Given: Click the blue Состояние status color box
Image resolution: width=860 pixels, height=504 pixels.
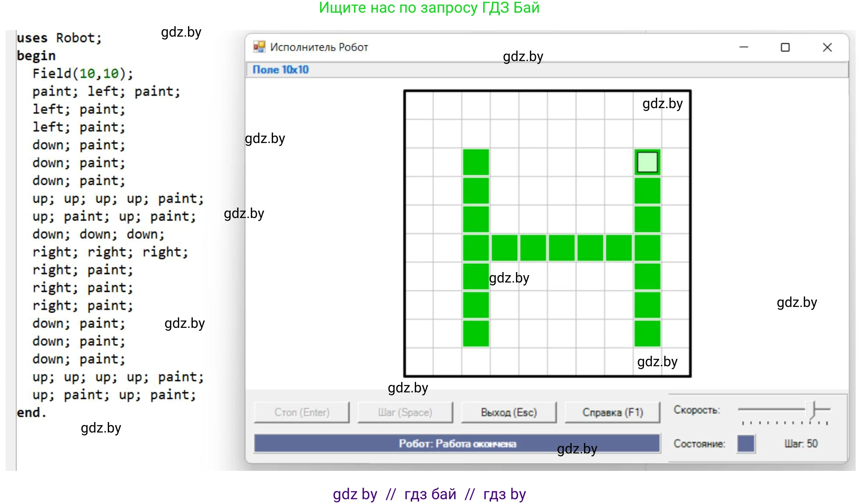Looking at the screenshot, I should pos(746,443).
